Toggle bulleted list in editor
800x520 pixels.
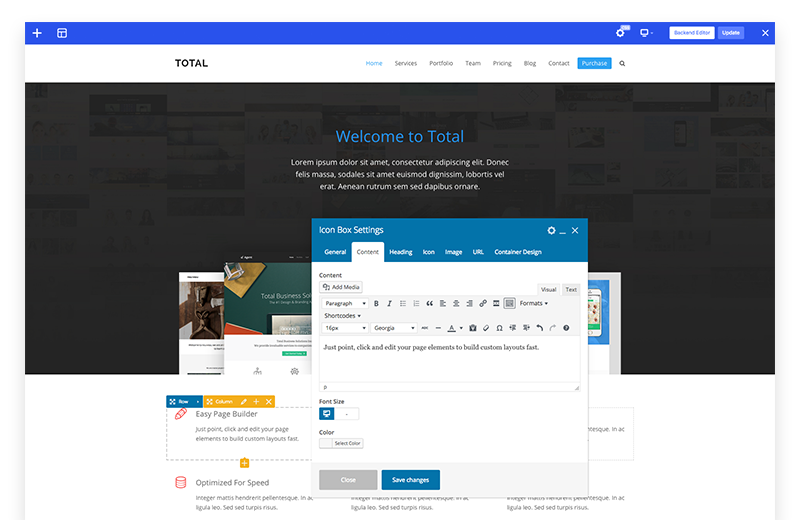tap(403, 303)
